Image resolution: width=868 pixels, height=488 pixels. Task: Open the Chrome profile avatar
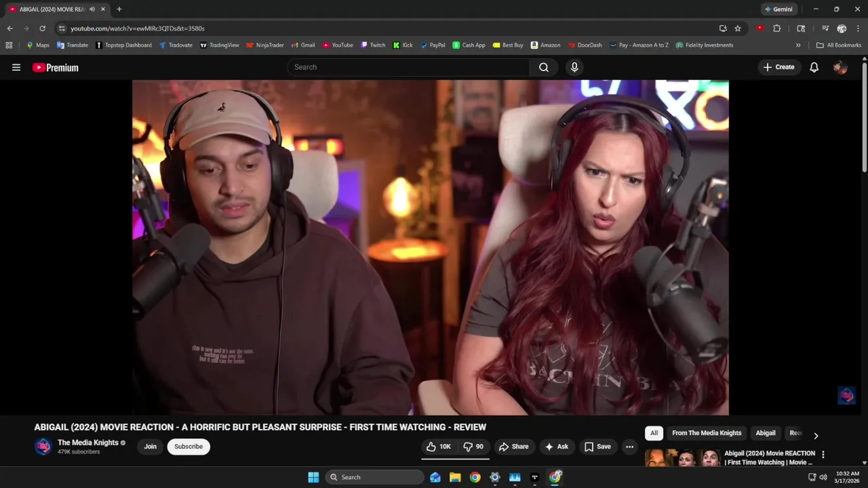pyautogui.click(x=842, y=28)
